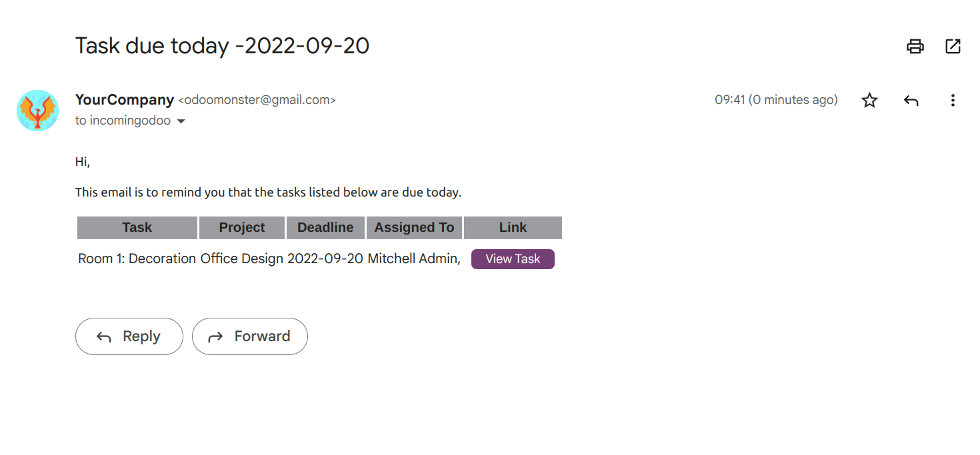Click the Project column header
980x455 pixels.
click(242, 228)
